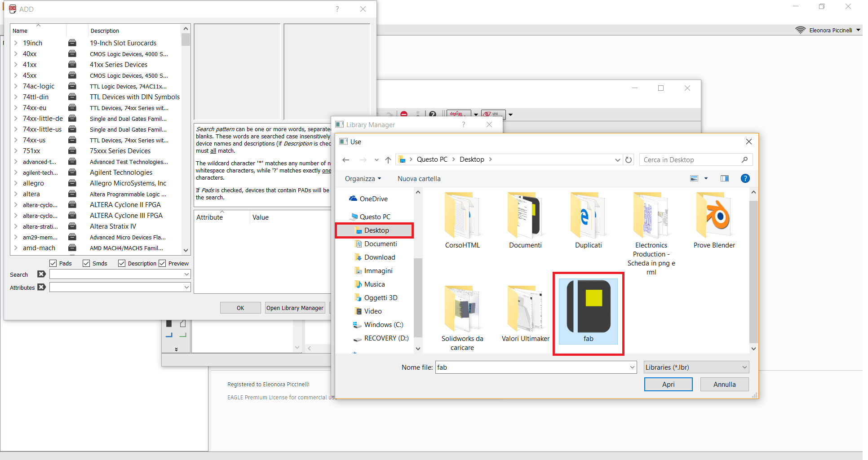Select OneDrive in the navigation pane

pos(373,199)
